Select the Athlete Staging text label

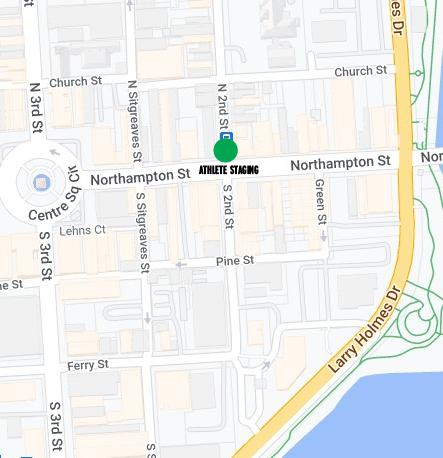click(229, 170)
